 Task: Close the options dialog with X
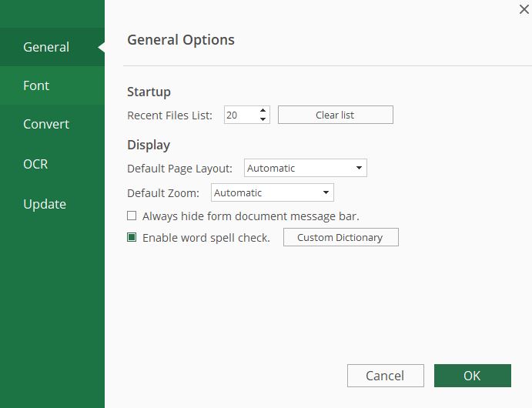[524, 9]
